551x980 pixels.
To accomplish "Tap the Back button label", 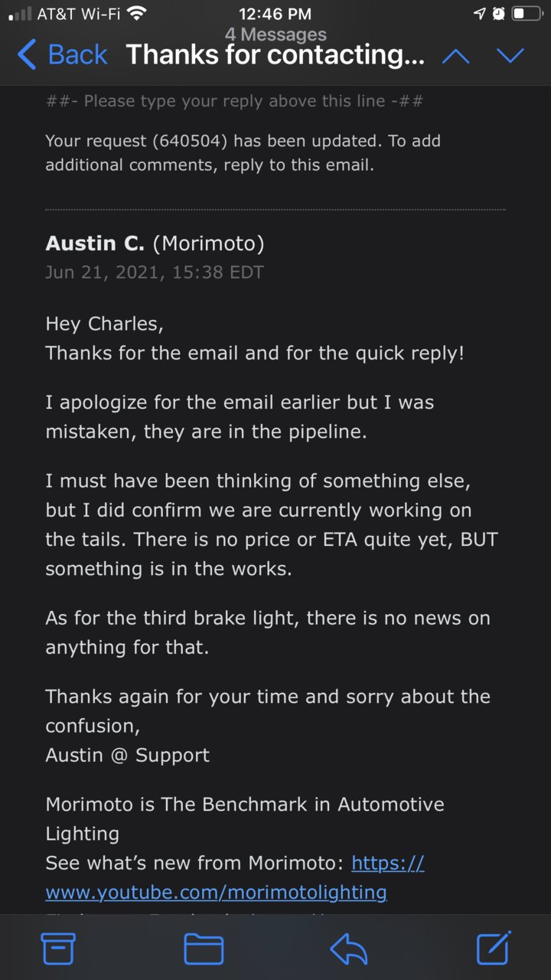I will [78, 55].
